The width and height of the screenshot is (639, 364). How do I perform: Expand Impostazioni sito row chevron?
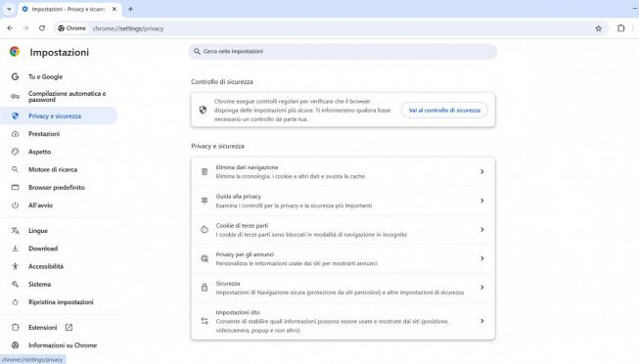482,321
